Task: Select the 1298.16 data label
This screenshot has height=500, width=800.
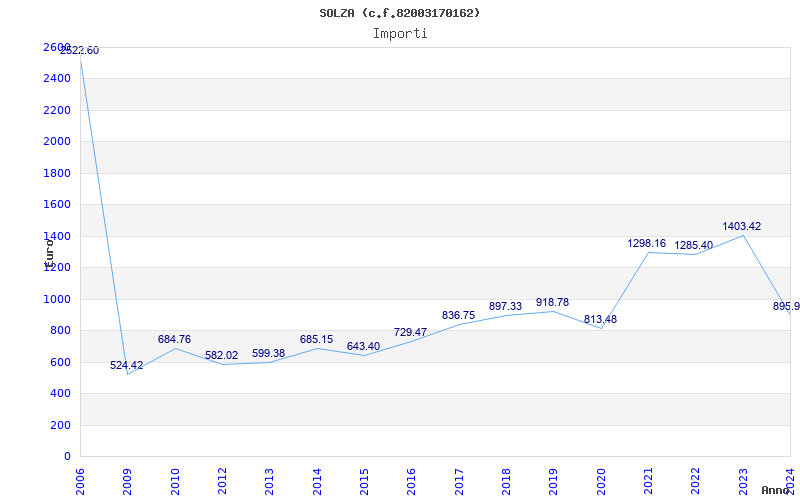Action: tap(646, 243)
